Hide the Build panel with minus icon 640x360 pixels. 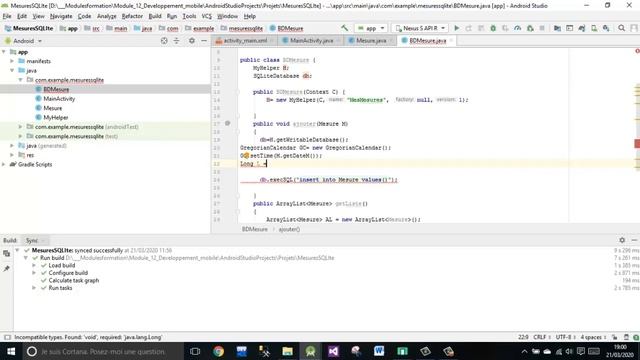[x=634, y=240]
